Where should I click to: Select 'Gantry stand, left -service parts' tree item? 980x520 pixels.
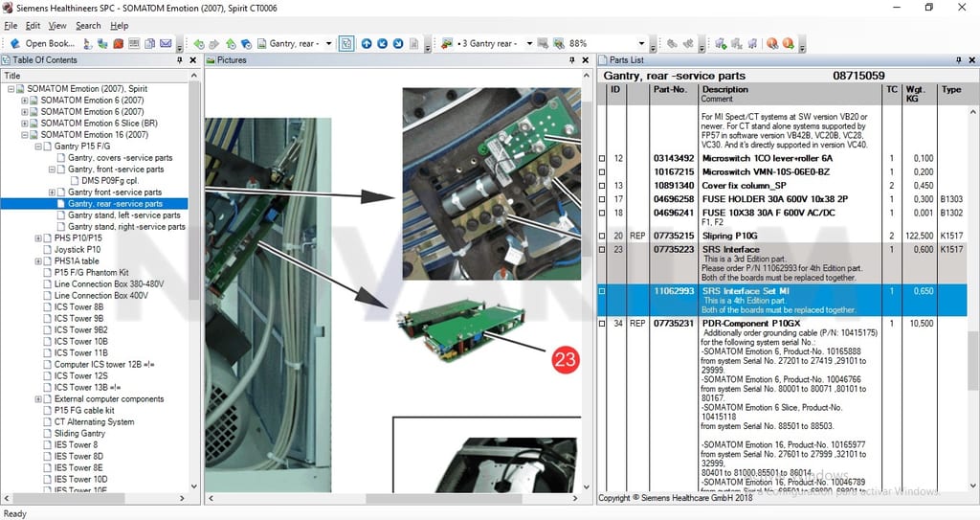pyautogui.click(x=123, y=215)
